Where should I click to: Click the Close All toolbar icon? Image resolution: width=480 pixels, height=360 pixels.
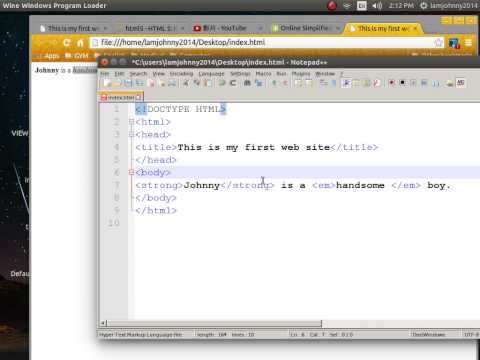coord(162,83)
